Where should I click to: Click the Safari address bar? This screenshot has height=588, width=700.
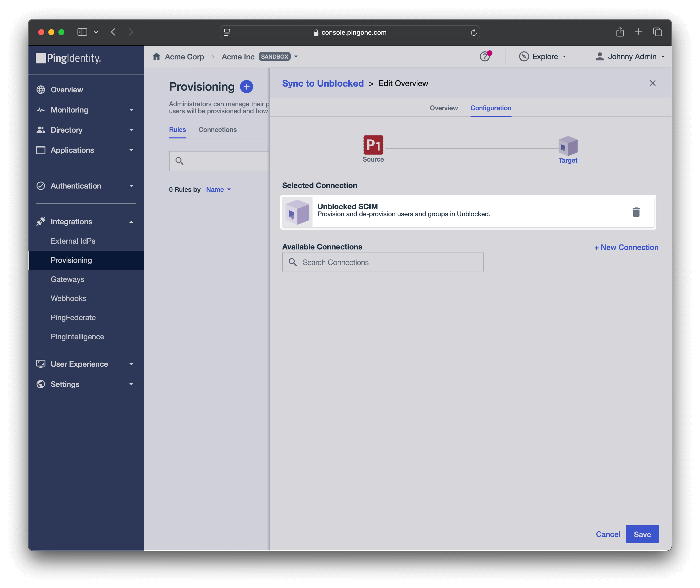point(350,32)
